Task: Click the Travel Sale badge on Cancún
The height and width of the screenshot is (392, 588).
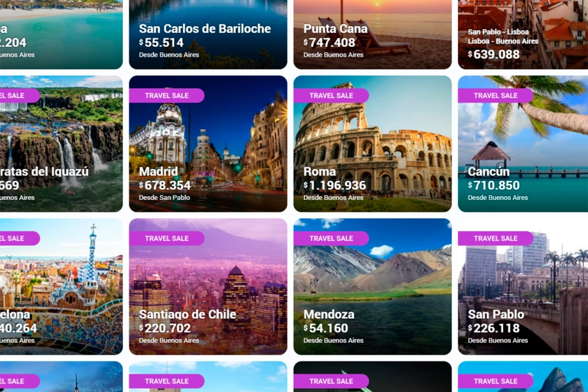Action: 495,95
